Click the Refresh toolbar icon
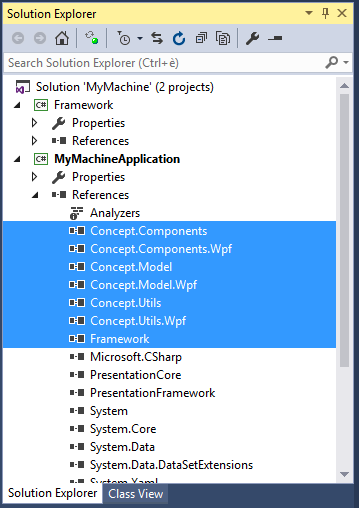 179,38
